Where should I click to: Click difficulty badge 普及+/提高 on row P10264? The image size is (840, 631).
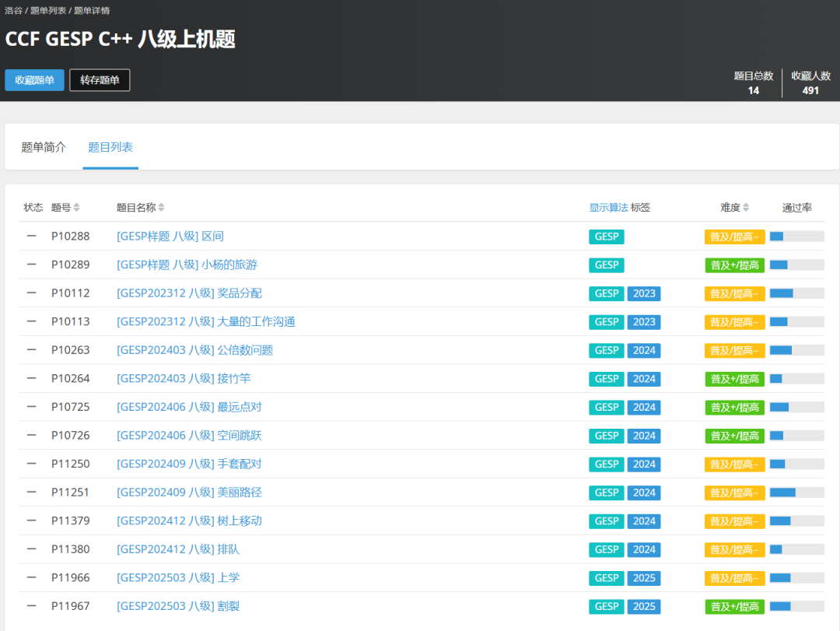click(x=734, y=379)
